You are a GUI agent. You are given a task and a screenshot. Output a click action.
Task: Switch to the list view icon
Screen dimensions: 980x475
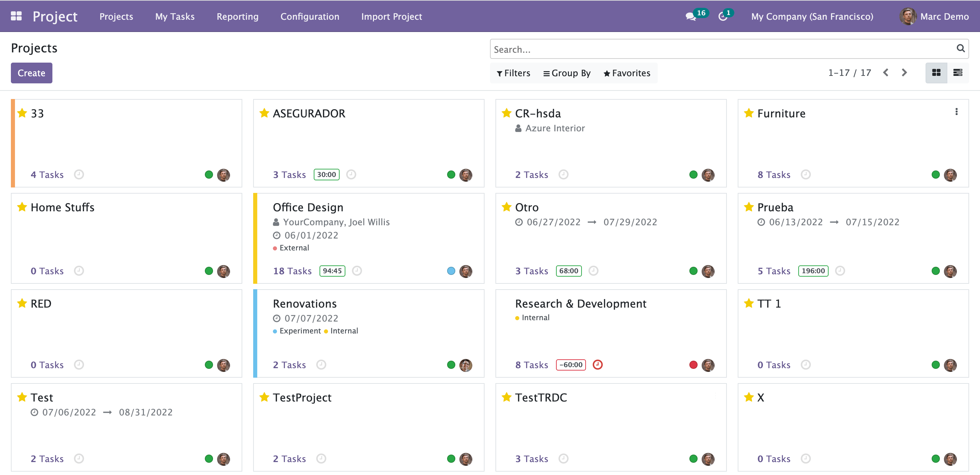pos(958,72)
